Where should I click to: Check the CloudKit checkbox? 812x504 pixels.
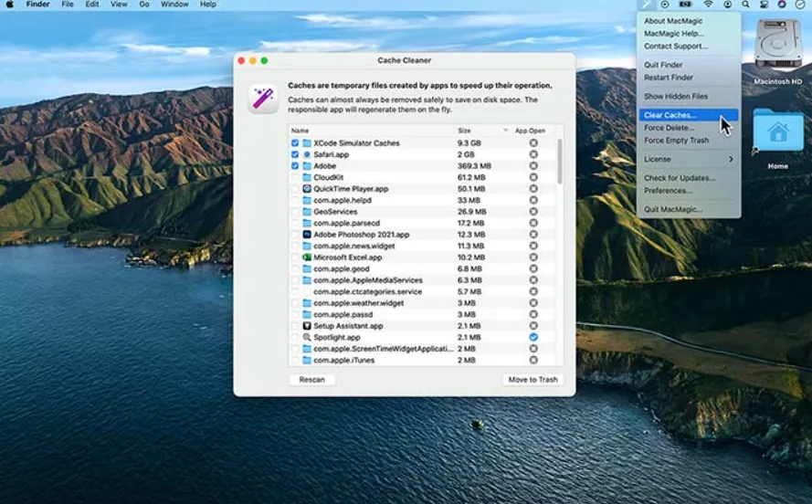[x=295, y=177]
